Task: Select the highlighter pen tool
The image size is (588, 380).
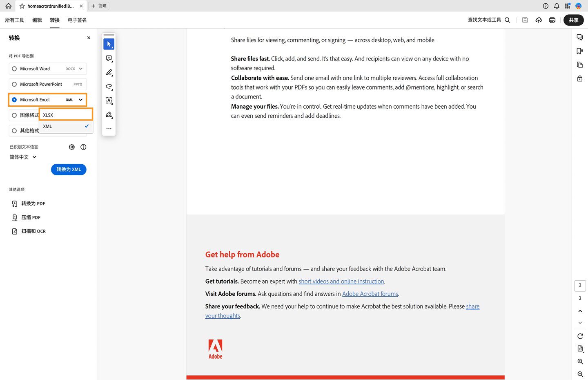Action: click(x=109, y=72)
